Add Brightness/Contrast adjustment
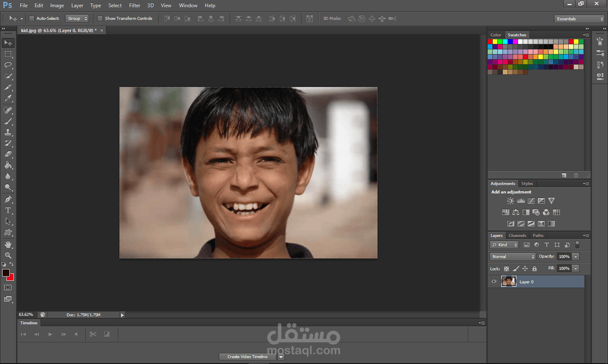The height and width of the screenshot is (364, 608). point(510,201)
